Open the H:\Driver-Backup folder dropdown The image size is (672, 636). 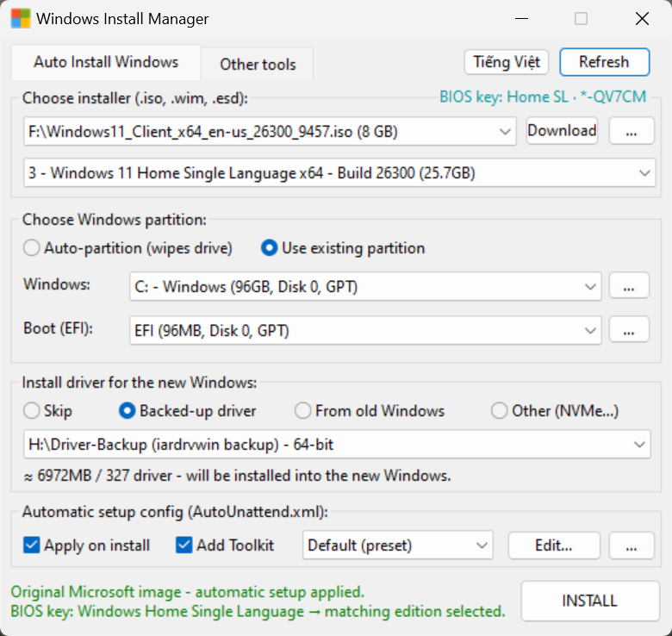337,445
